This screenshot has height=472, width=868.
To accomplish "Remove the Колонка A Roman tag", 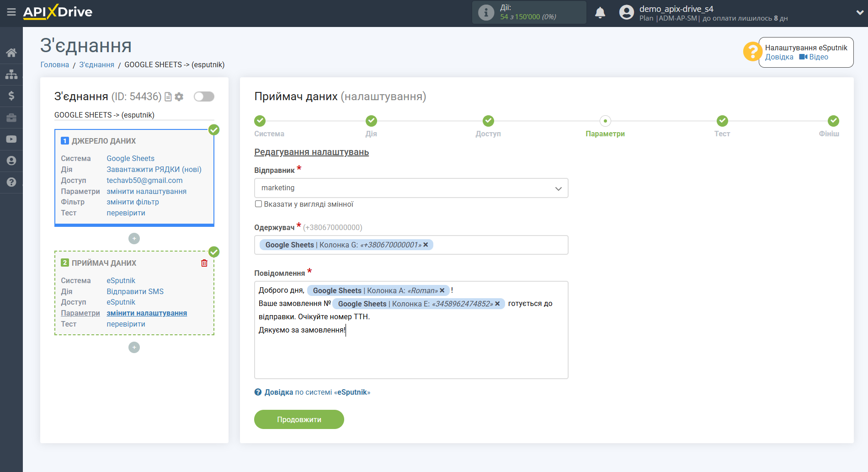I will [x=442, y=290].
